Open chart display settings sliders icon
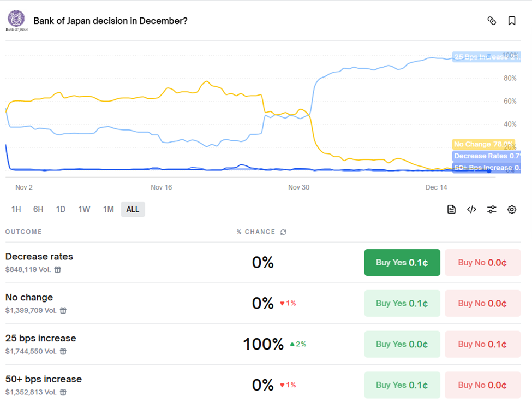532x408 pixels. click(492, 209)
